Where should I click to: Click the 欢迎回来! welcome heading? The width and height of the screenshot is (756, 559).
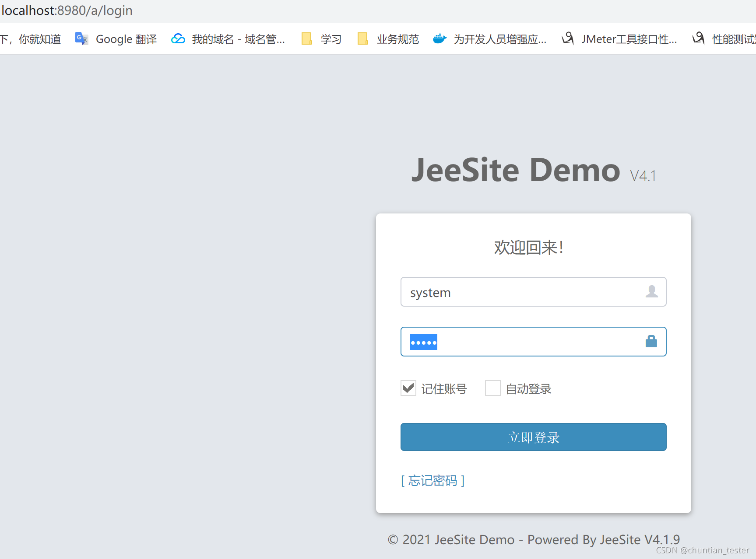pos(529,248)
